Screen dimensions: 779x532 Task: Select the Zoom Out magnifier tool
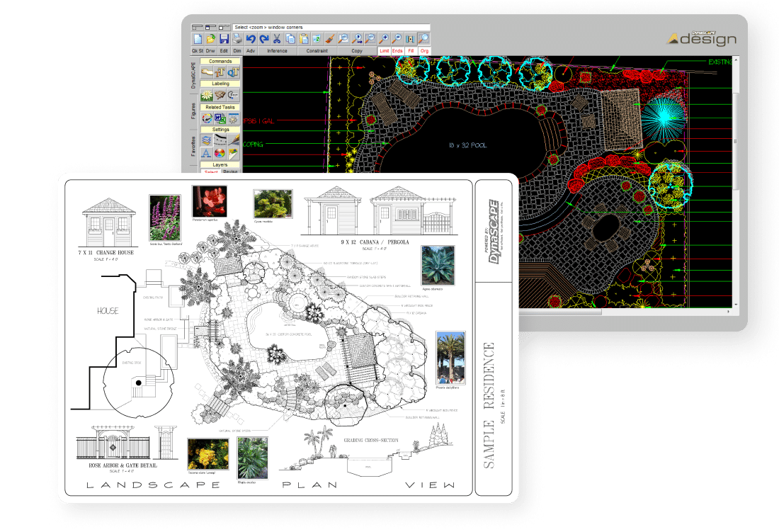(x=397, y=38)
